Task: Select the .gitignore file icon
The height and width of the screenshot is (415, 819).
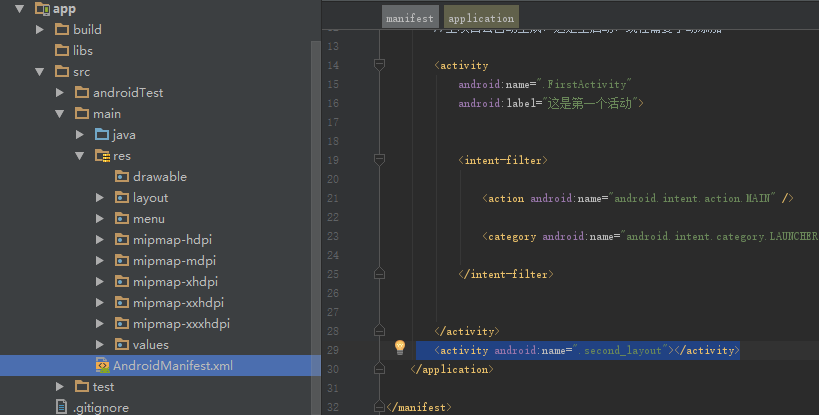Action: pos(62,408)
